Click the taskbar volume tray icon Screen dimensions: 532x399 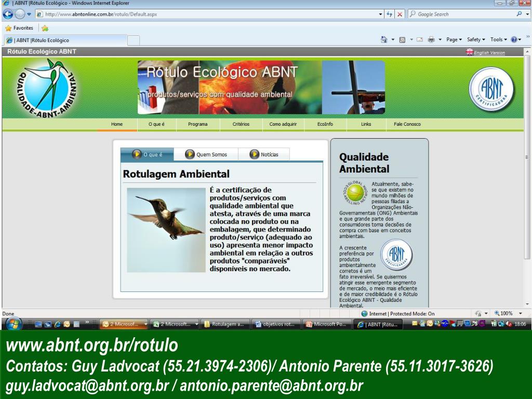(509, 324)
